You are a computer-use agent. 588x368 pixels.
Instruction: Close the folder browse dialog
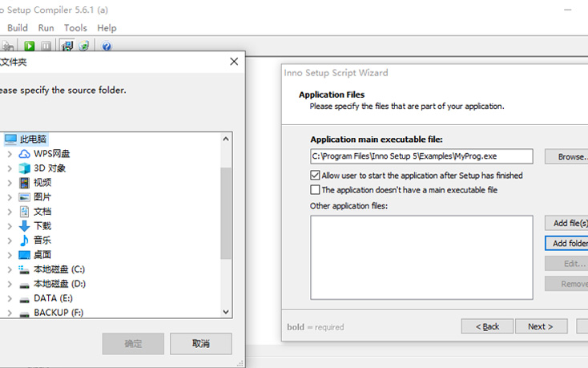pyautogui.click(x=234, y=62)
